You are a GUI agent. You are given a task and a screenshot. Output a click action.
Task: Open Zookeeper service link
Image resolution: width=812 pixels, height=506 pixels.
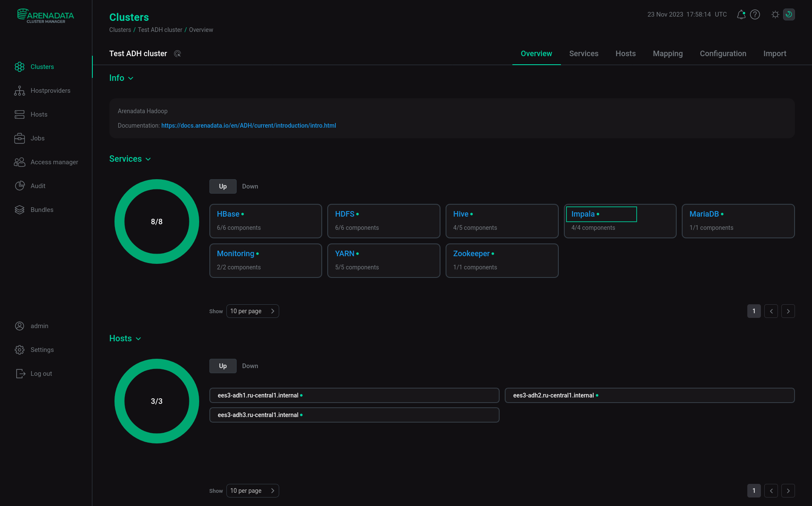pos(472,254)
